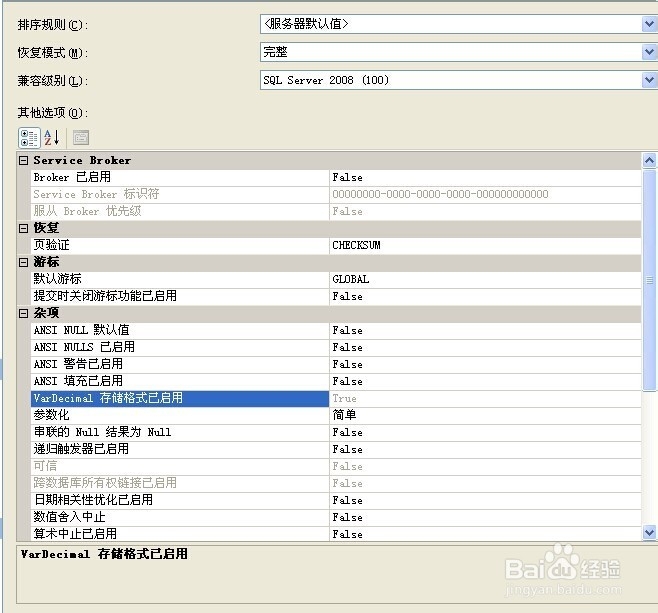This screenshot has height=613, width=658.
Task: Click False value of ANSI NULLS 已启用
Action: pyautogui.click(x=347, y=347)
